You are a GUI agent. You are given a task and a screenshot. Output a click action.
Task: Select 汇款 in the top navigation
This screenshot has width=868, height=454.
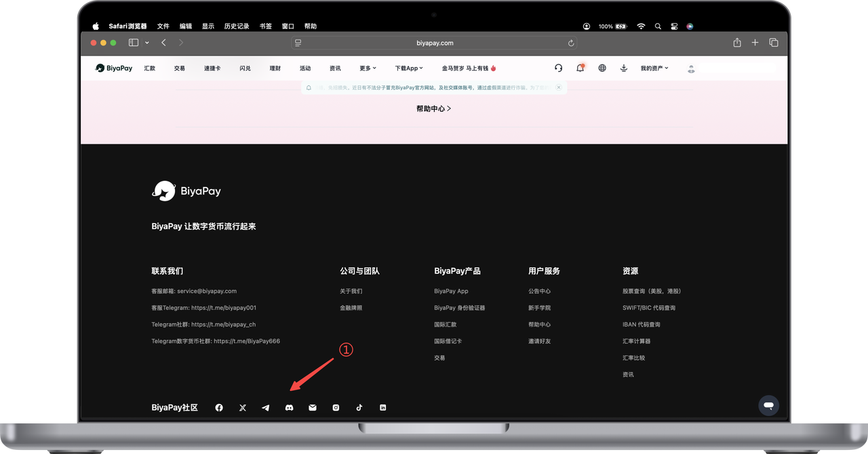[x=150, y=68]
